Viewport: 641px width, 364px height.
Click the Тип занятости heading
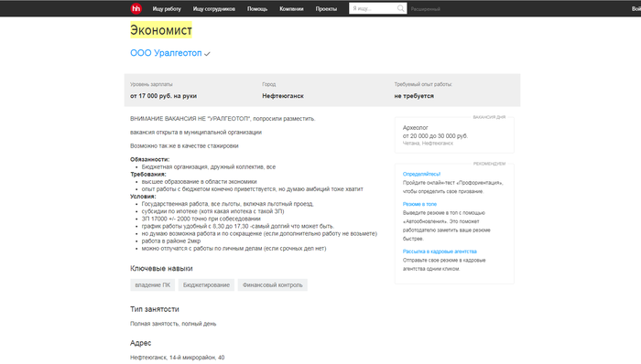click(x=155, y=309)
